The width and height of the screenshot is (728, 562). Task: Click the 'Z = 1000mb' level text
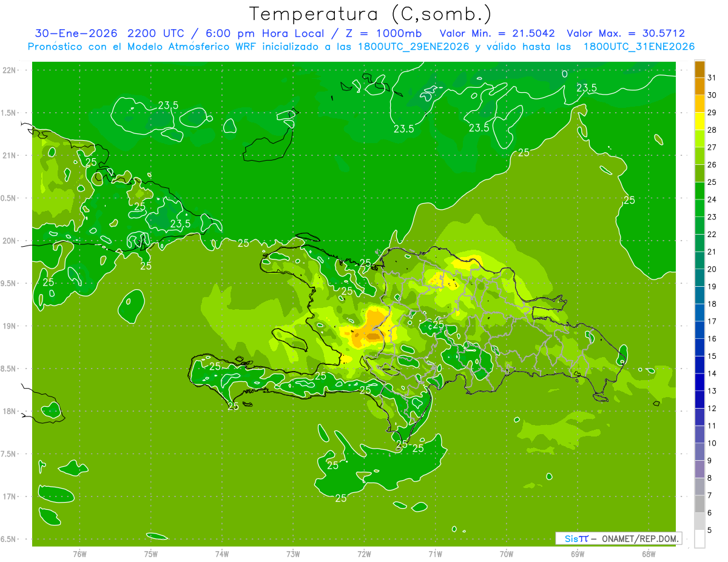click(383, 33)
